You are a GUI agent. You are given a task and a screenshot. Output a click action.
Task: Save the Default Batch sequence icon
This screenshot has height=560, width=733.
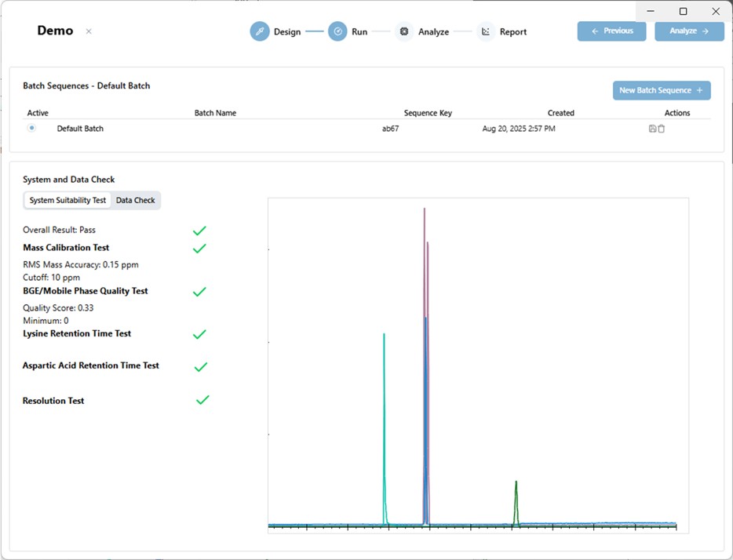pyautogui.click(x=653, y=129)
